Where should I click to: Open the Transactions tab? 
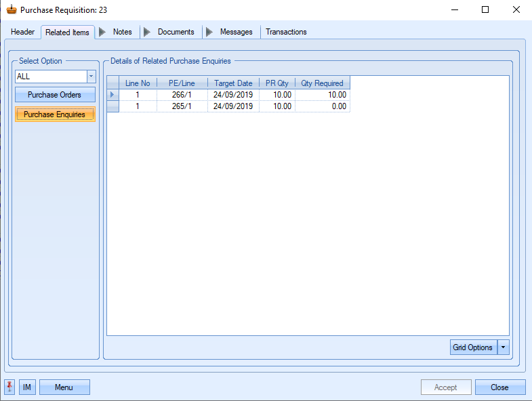[x=286, y=32]
